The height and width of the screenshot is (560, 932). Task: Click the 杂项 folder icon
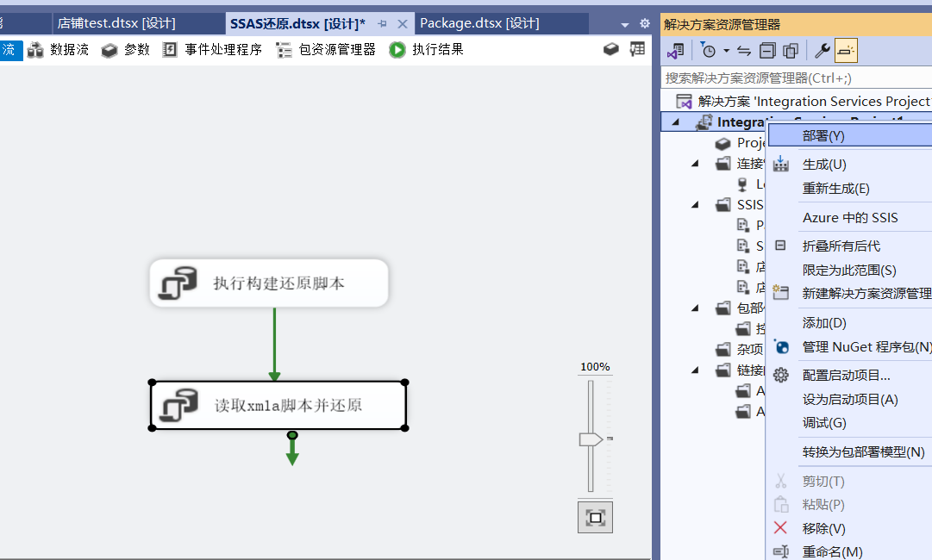pyautogui.click(x=722, y=349)
